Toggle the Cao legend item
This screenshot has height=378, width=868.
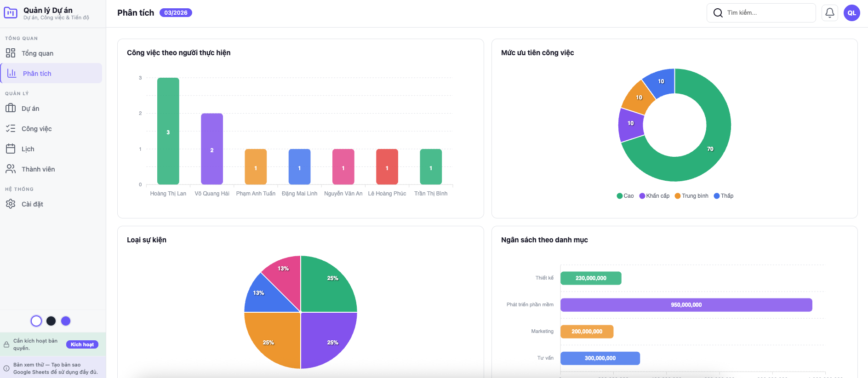625,196
